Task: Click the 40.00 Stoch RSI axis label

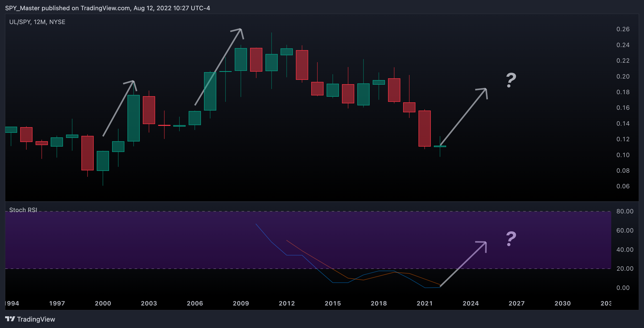Action: [625, 250]
